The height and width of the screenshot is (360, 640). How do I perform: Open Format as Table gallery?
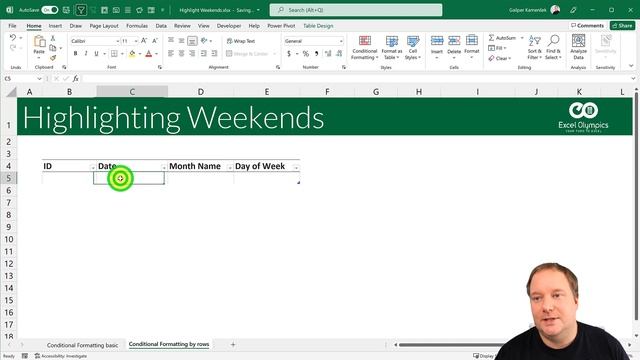tap(392, 48)
